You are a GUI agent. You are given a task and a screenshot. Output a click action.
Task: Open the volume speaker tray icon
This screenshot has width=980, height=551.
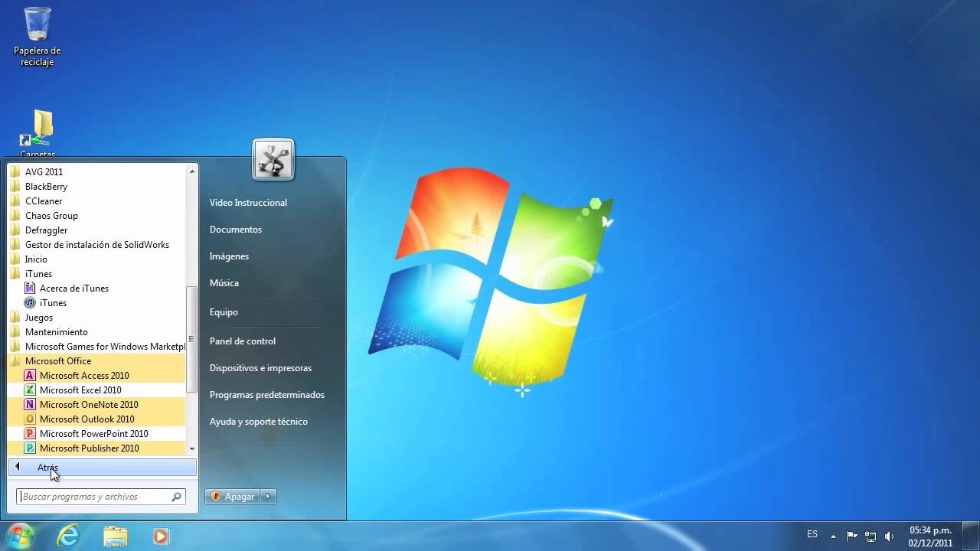(x=889, y=536)
